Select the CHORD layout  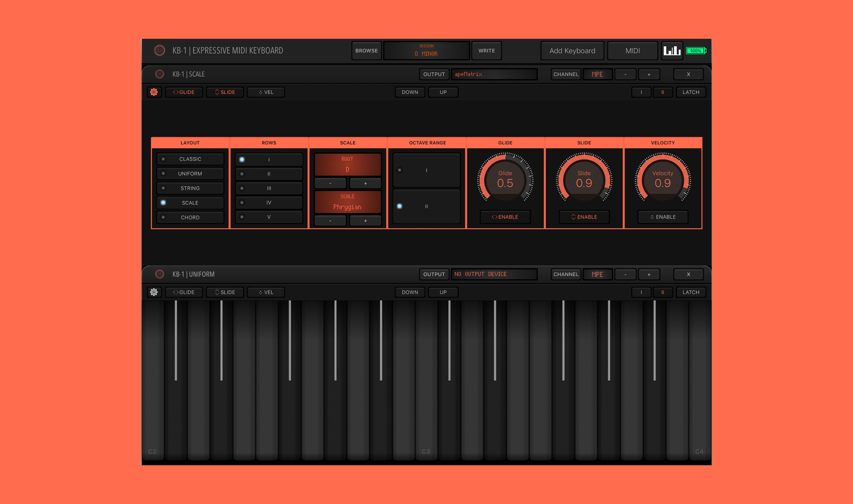pos(190,217)
